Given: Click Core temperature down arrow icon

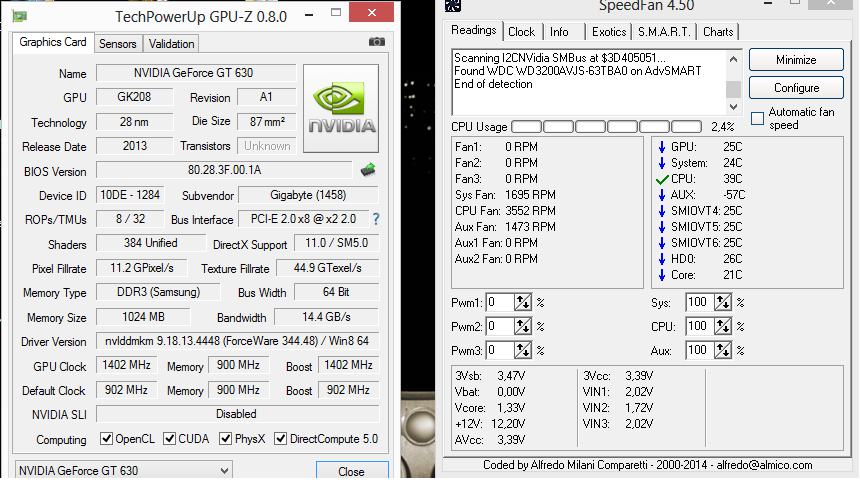Looking at the screenshot, I should coord(661,275).
